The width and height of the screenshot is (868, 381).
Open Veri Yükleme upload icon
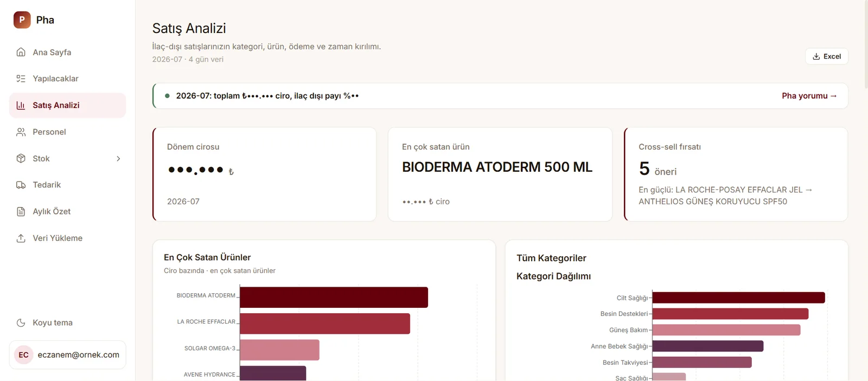(21, 238)
